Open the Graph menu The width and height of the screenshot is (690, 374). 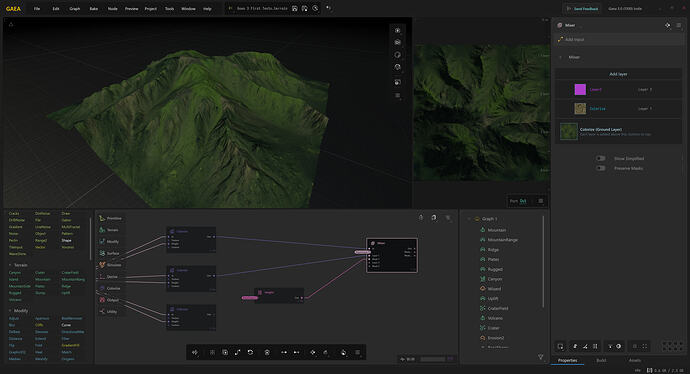pyautogui.click(x=75, y=9)
